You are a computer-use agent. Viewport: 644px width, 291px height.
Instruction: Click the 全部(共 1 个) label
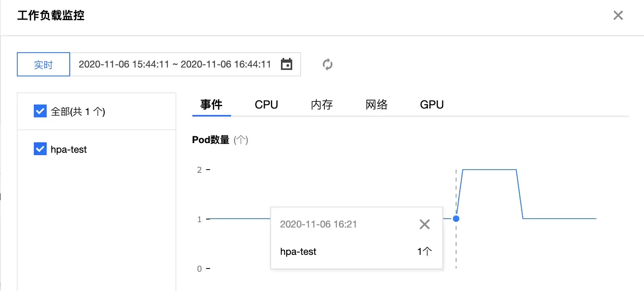(78, 111)
